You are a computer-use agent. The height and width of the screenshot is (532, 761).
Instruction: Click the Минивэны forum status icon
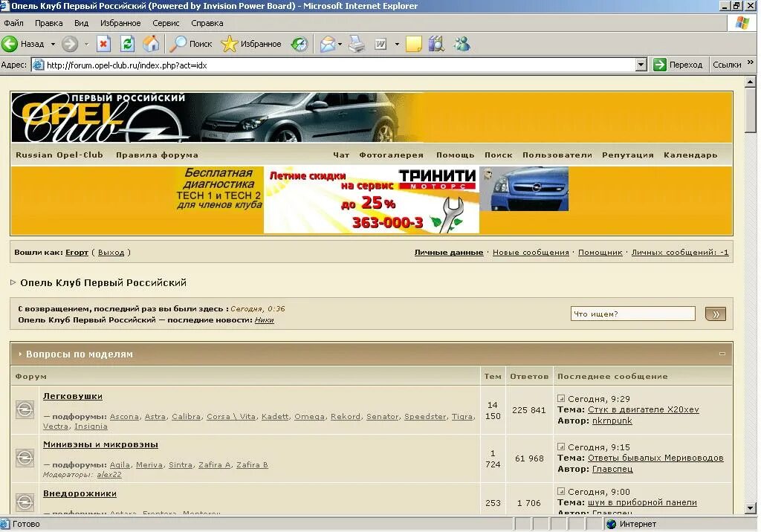(25, 458)
